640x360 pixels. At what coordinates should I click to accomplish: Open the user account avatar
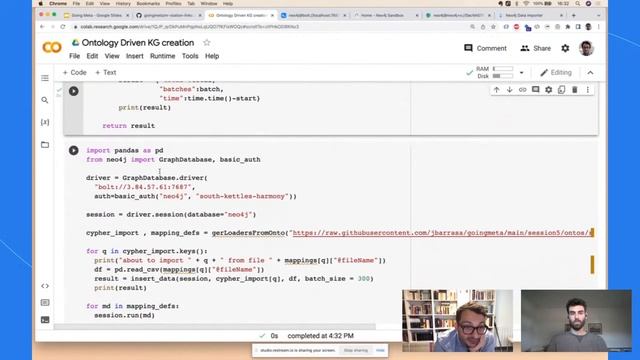pos(587,48)
